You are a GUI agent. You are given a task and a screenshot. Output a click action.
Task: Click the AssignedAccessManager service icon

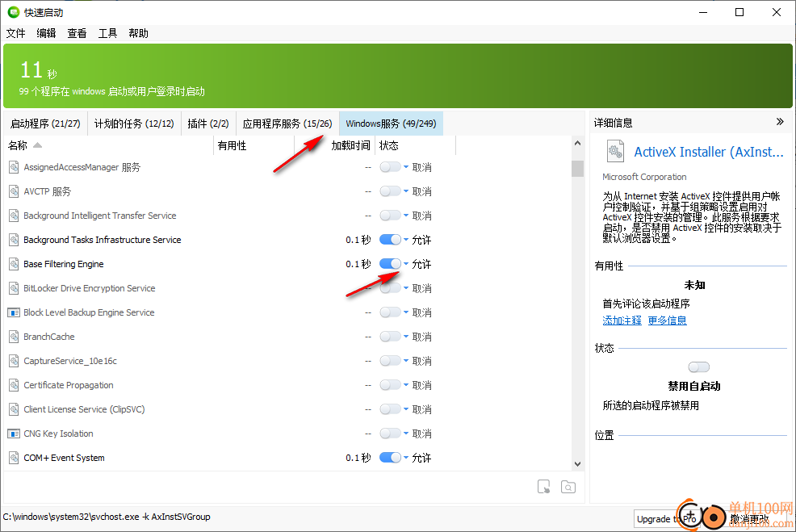coord(14,167)
